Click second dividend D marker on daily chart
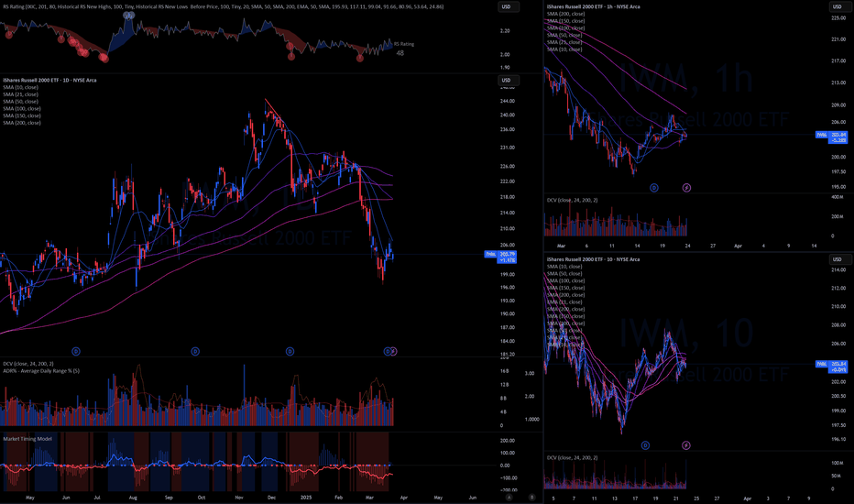854x504 pixels. point(195,352)
